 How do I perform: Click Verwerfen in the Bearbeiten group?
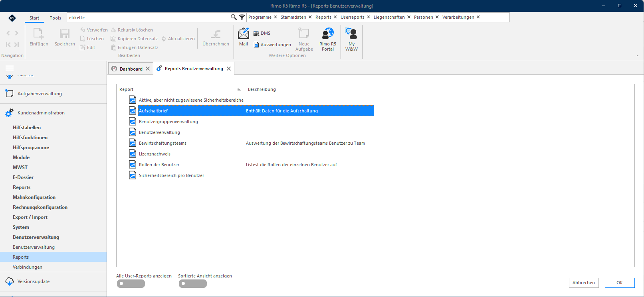pyautogui.click(x=94, y=30)
